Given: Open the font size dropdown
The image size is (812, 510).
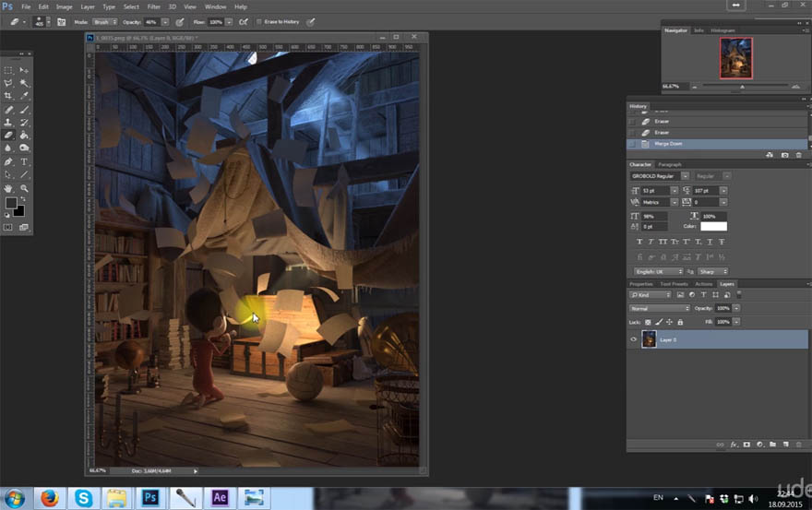Looking at the screenshot, I should (675, 191).
